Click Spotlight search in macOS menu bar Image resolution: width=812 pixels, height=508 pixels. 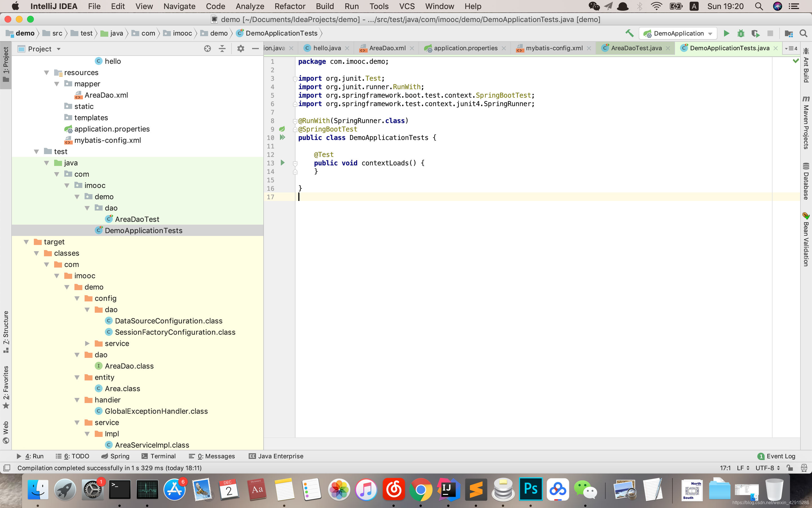pos(759,6)
